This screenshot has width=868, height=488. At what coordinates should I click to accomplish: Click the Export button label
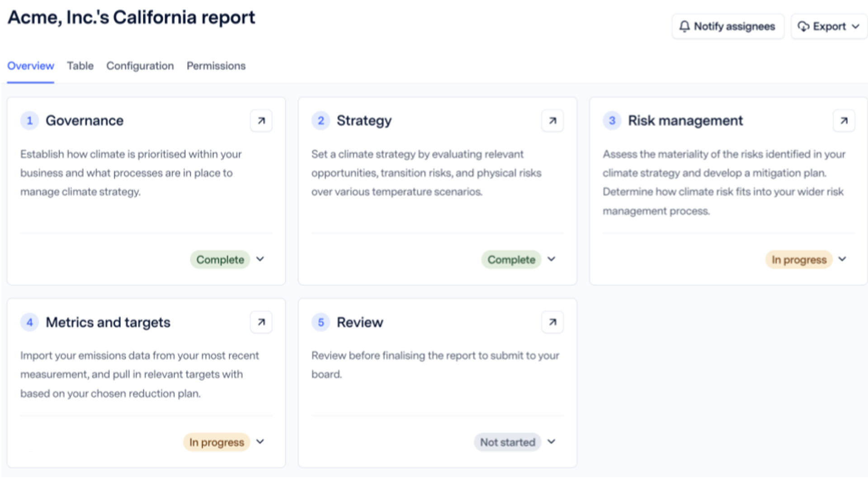pos(830,27)
